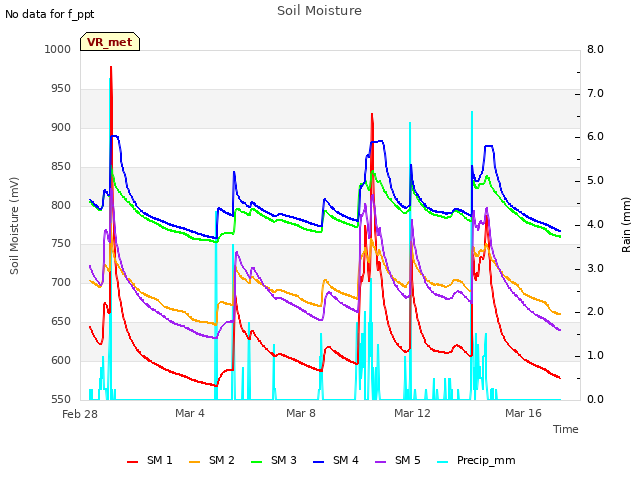
Task: Click the orange SM 2 legend color marker
Action: point(194,462)
